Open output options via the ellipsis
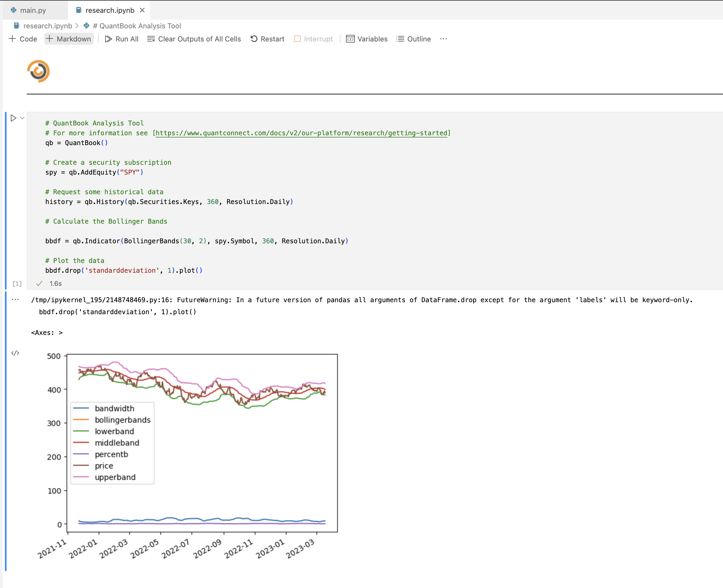Image resolution: width=723 pixels, height=588 pixels. (x=15, y=300)
